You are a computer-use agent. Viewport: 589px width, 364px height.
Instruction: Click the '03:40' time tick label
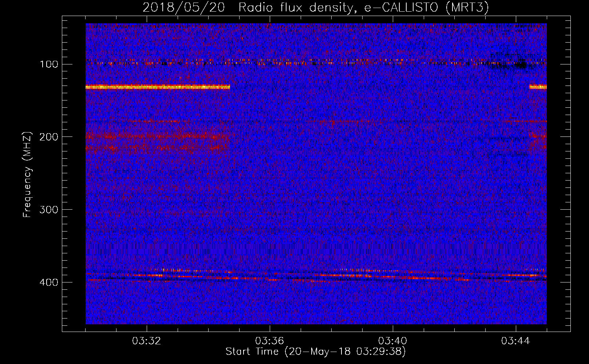click(x=392, y=341)
